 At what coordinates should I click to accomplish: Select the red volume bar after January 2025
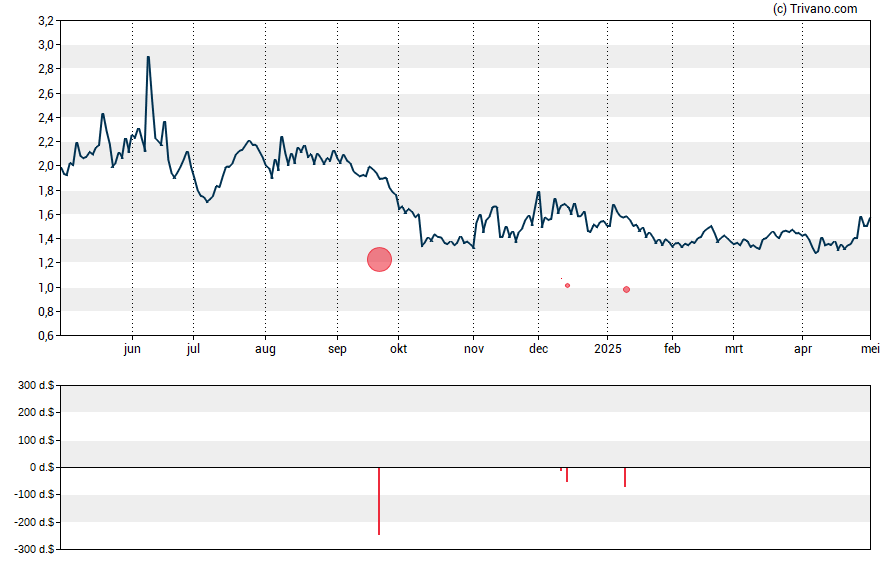625,477
